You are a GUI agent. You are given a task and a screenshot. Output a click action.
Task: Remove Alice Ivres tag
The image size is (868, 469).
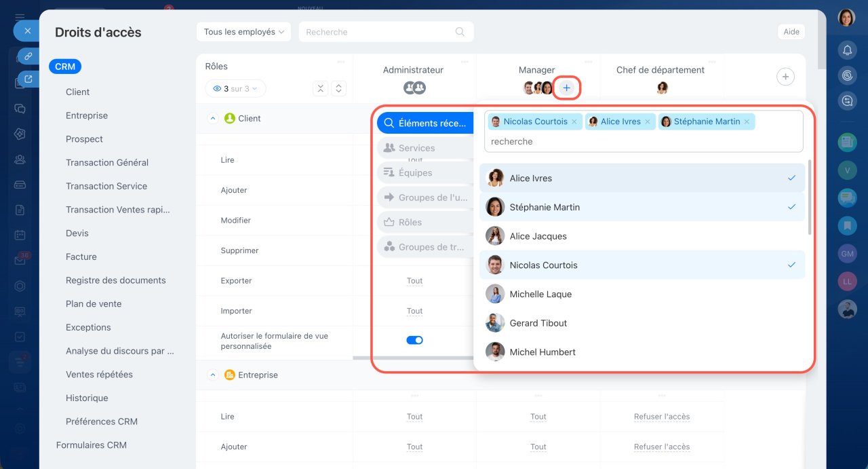[648, 122]
